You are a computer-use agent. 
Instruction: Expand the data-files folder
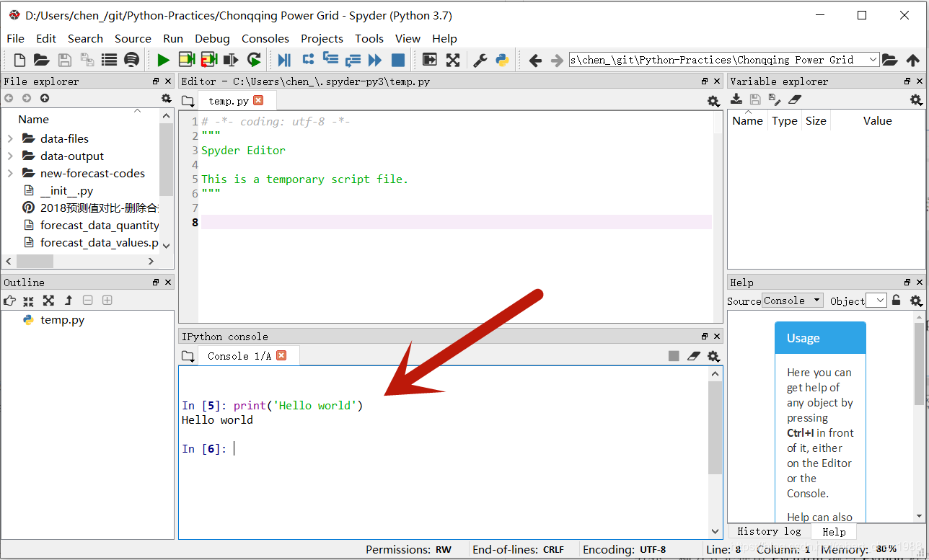10,138
